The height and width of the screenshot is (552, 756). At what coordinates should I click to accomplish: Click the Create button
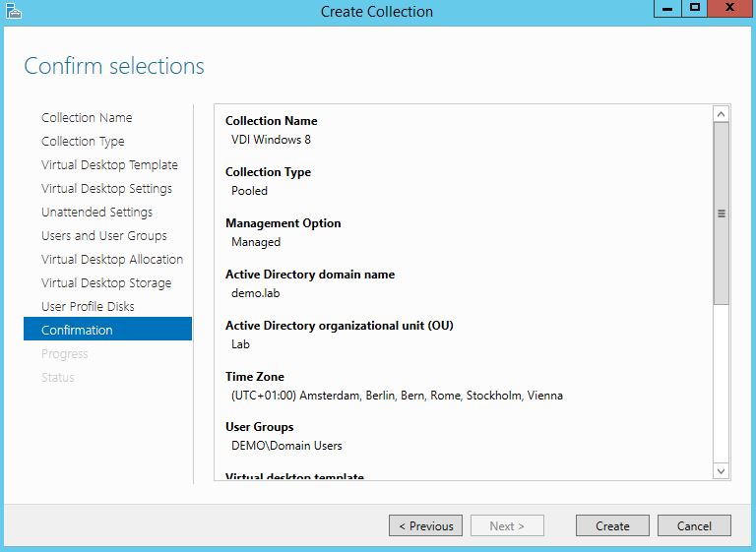(612, 525)
